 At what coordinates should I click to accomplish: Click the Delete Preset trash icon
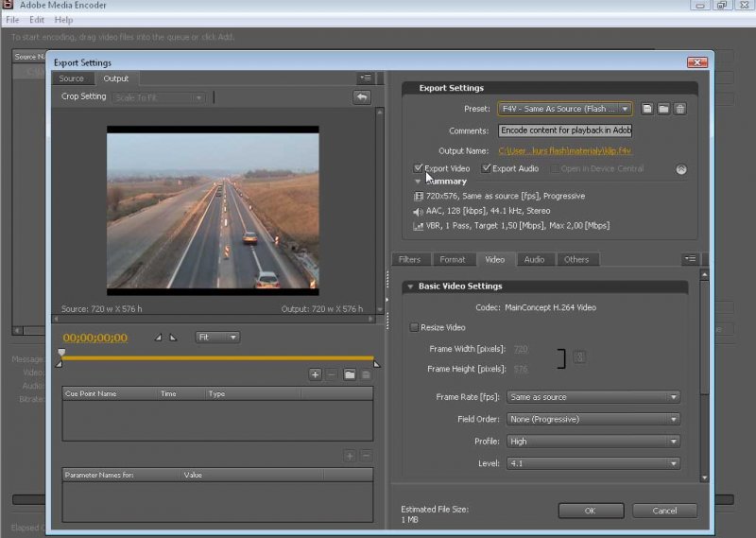point(679,109)
